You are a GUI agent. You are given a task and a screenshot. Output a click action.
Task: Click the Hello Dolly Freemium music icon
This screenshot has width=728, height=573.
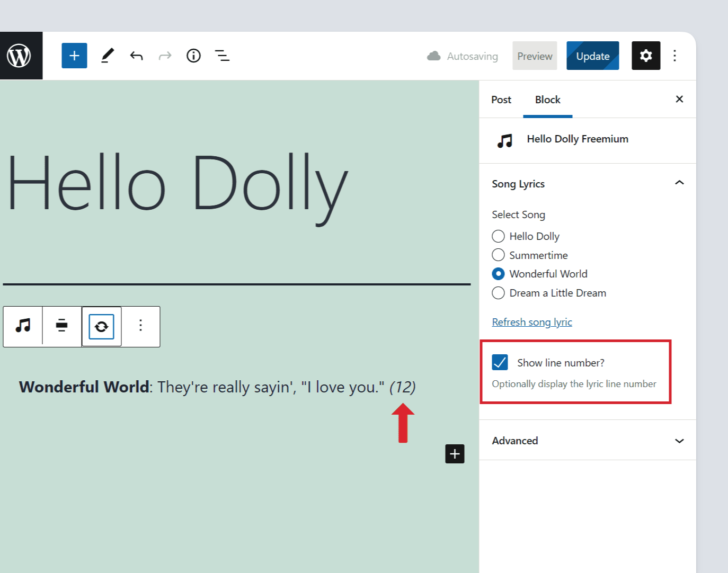(x=505, y=140)
